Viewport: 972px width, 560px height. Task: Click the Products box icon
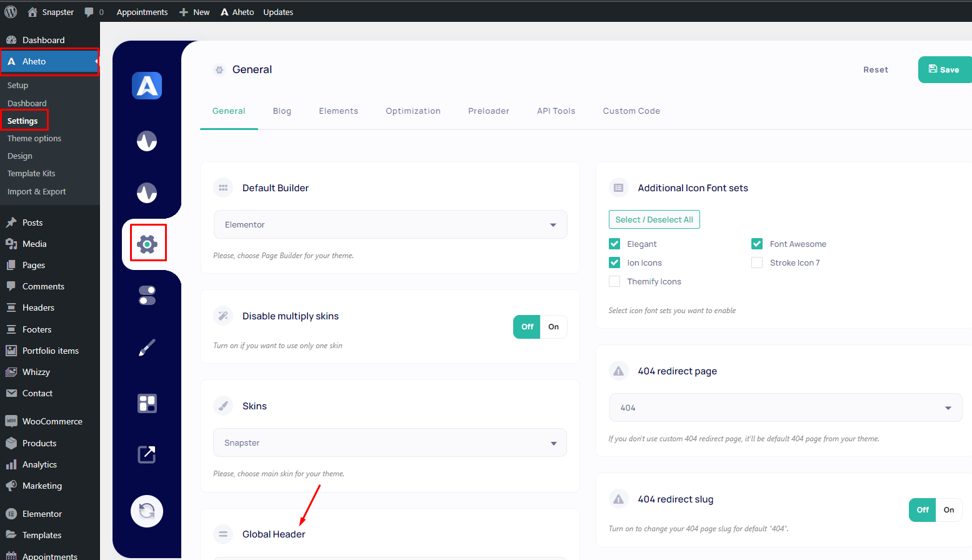11,443
